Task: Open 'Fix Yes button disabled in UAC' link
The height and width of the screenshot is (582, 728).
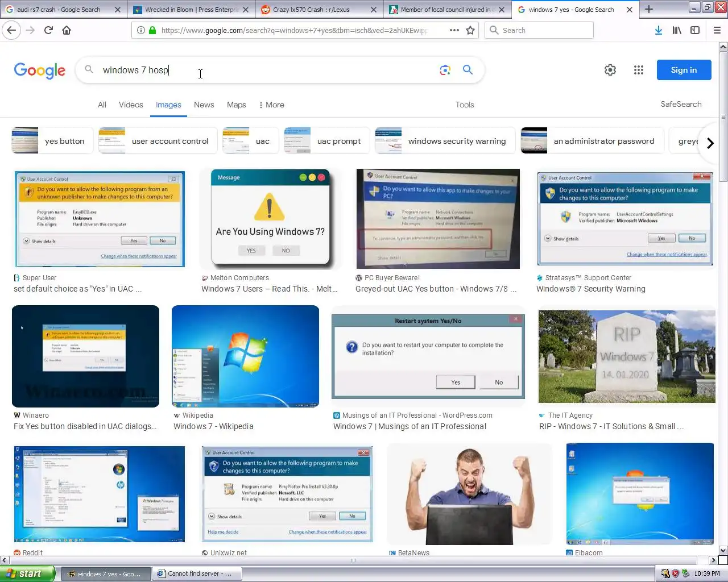Action: (x=85, y=426)
